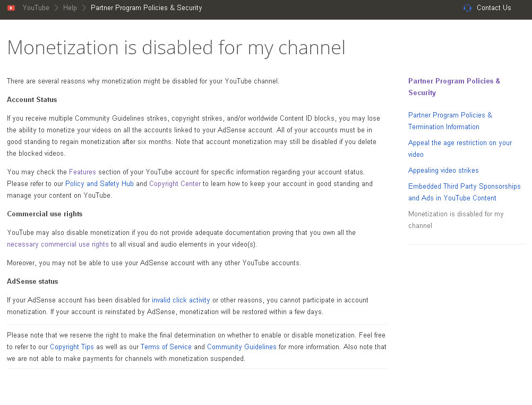This screenshot has height=405, width=532.
Task: Open the Features link in Account Status
Action: (x=82, y=172)
